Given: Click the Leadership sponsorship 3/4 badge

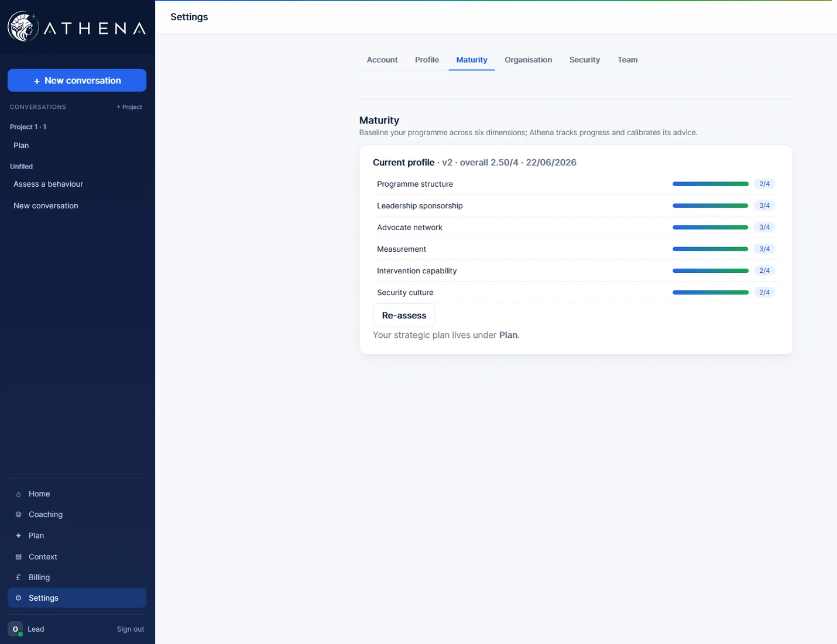Looking at the screenshot, I should pos(764,205).
